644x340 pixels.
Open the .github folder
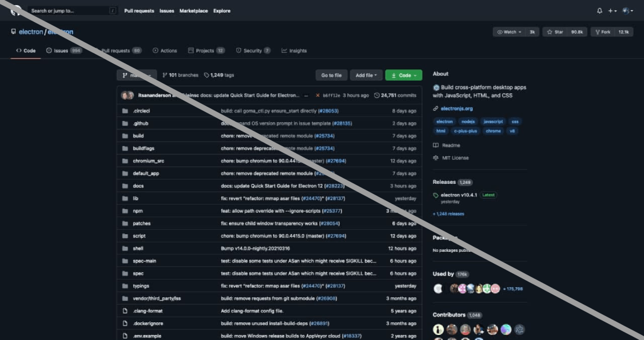[140, 123]
